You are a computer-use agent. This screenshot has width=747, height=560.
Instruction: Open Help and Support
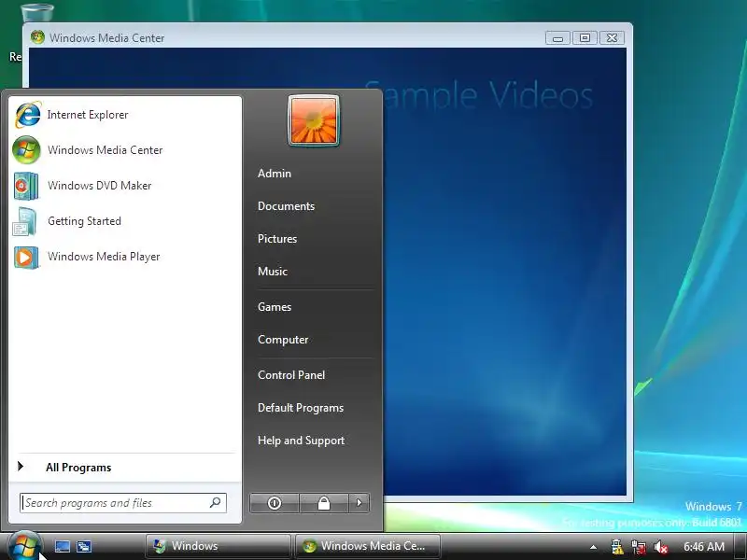tap(301, 441)
